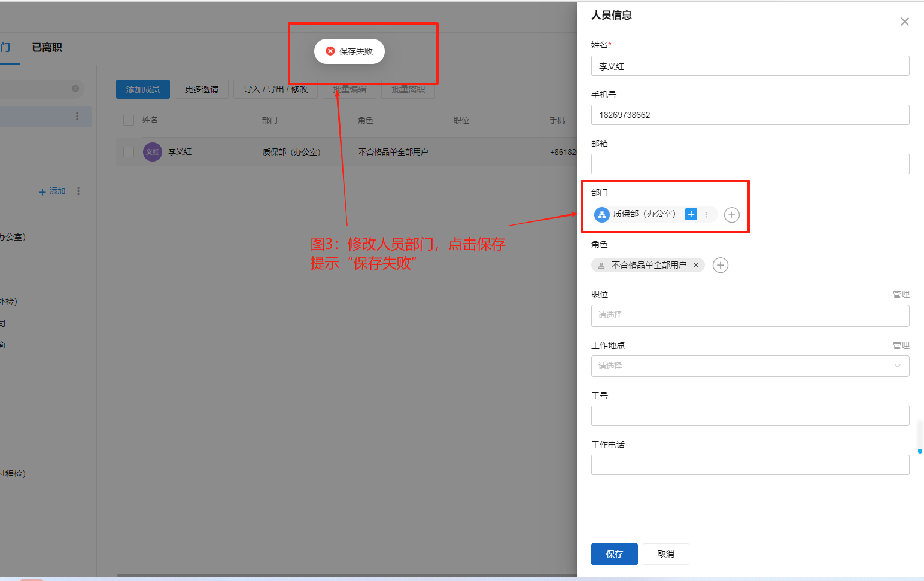Click the 角色 column header in the table
The width and height of the screenshot is (924, 581).
click(366, 120)
